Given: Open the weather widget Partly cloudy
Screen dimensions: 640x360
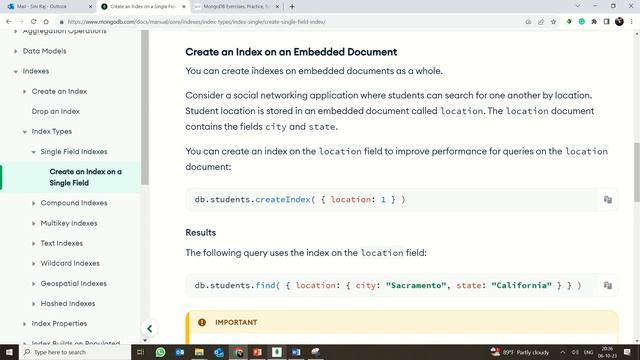Looking at the screenshot, I should (x=519, y=352).
